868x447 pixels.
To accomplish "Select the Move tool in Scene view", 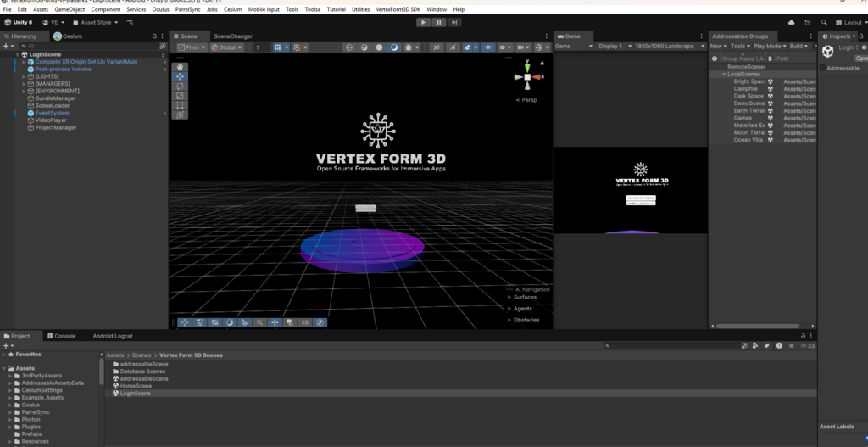I will coord(180,76).
